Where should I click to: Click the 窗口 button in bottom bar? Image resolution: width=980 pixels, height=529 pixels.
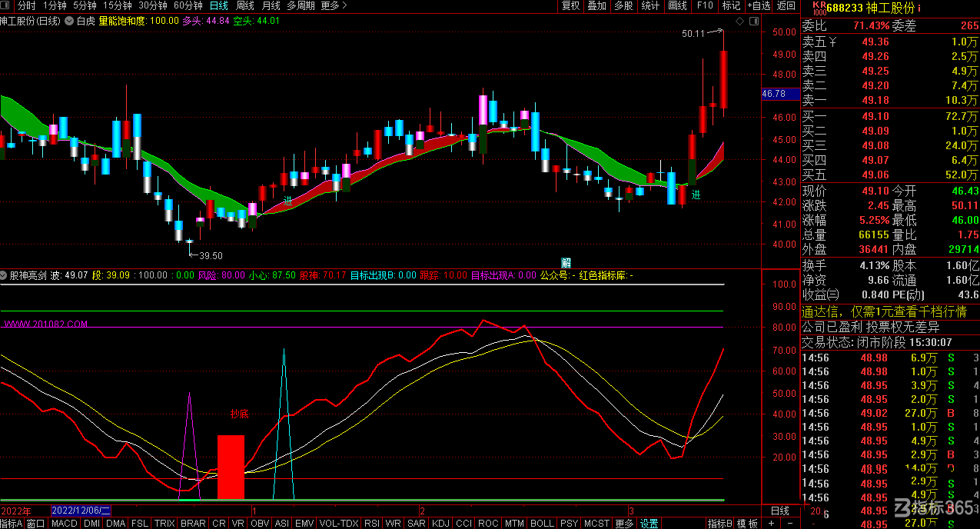coord(36,524)
